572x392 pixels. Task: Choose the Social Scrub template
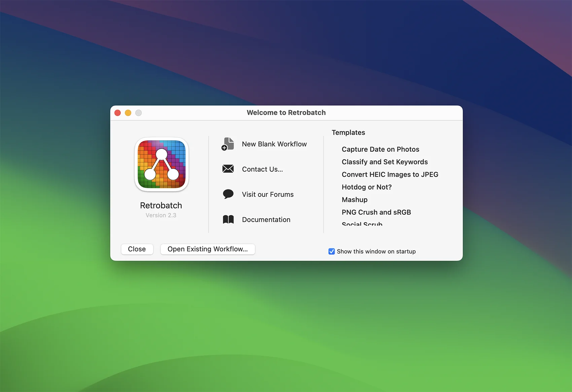pyautogui.click(x=362, y=224)
